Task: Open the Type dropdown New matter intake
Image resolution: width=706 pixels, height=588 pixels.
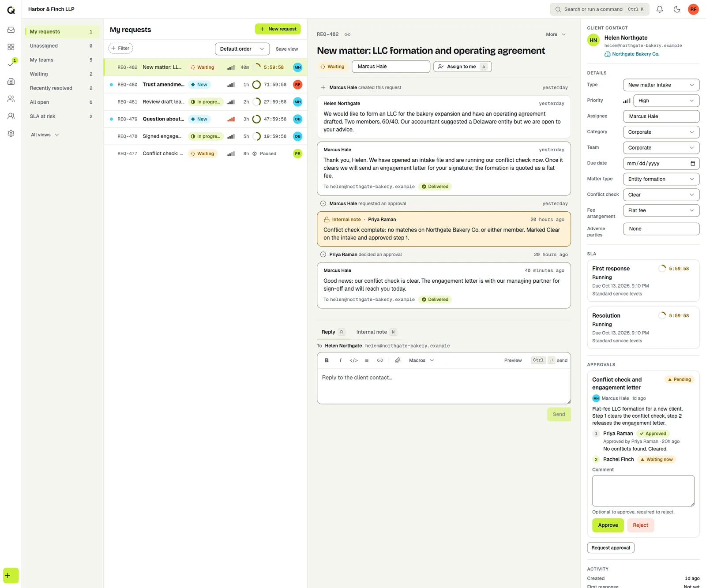Action: click(x=661, y=85)
